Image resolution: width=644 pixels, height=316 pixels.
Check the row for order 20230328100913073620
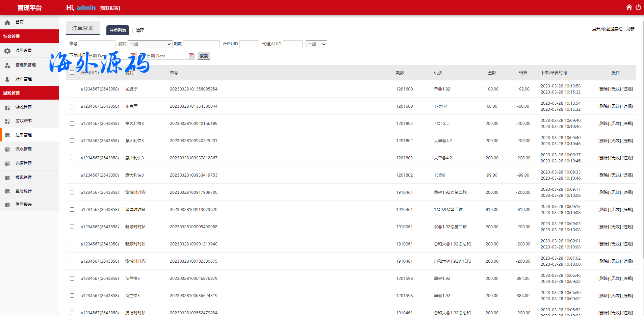(72, 210)
